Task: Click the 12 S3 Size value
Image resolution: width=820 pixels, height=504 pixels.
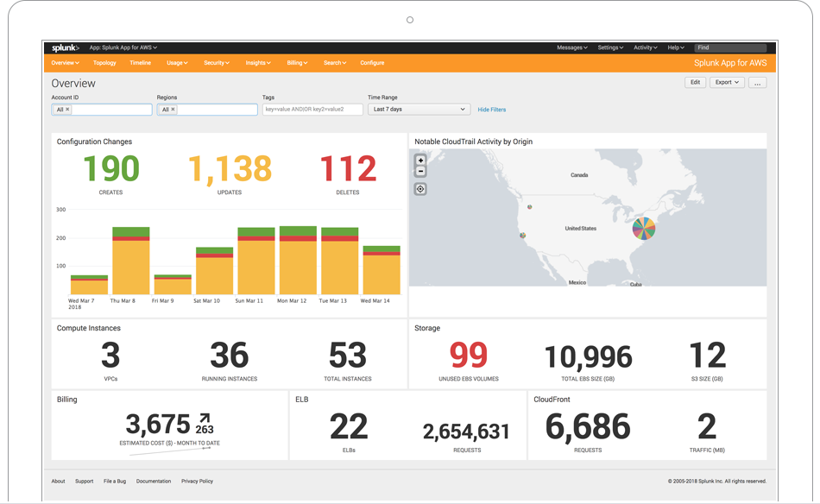Action: 708,355
